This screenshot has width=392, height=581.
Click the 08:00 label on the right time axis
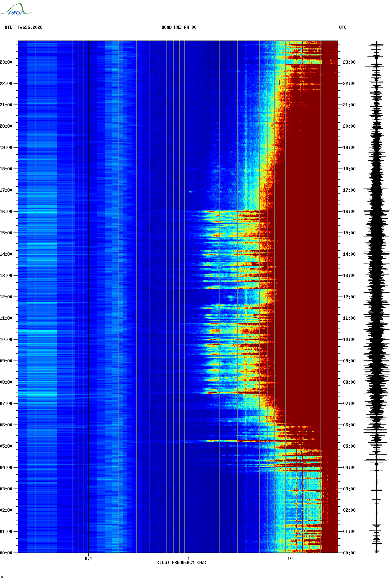click(349, 382)
